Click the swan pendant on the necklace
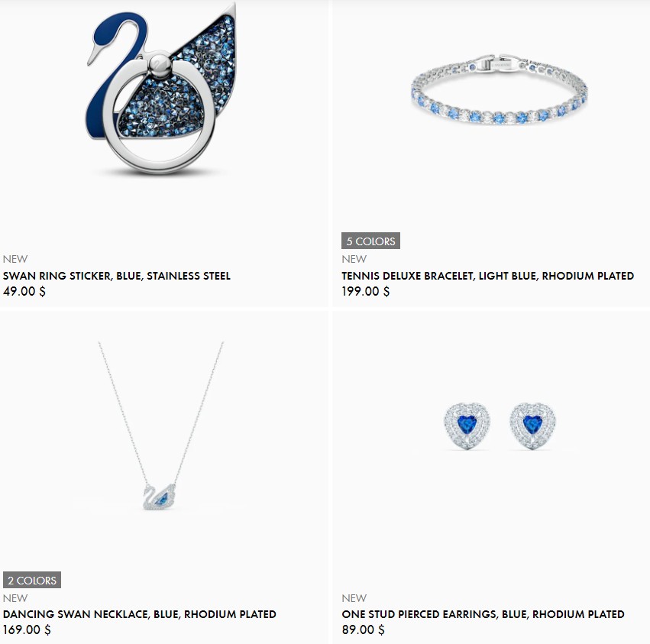 [x=159, y=497]
